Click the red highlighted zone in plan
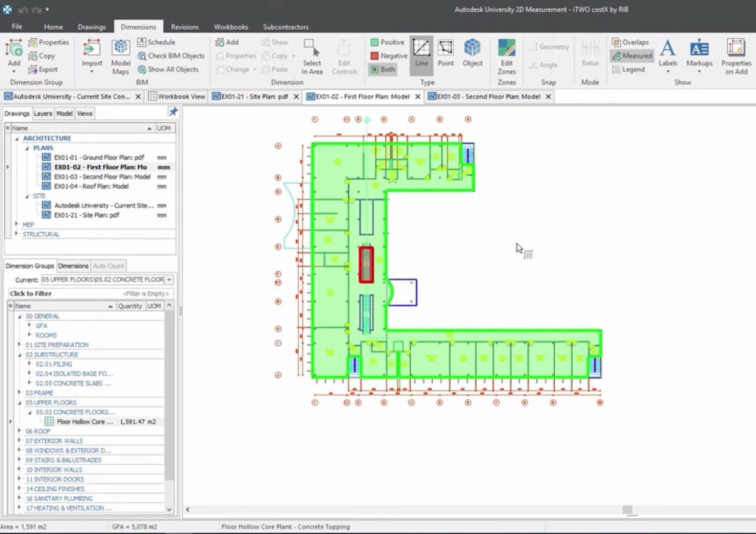This screenshot has height=534, width=756. (x=366, y=265)
